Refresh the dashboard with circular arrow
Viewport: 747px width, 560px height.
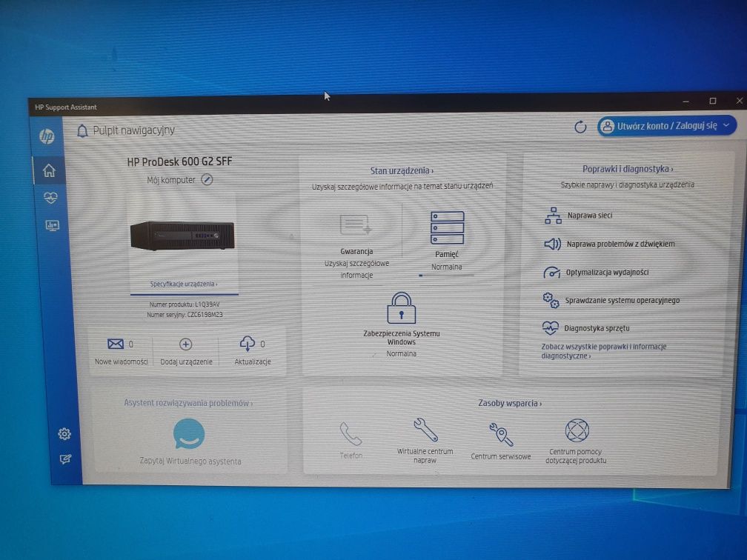pyautogui.click(x=580, y=127)
